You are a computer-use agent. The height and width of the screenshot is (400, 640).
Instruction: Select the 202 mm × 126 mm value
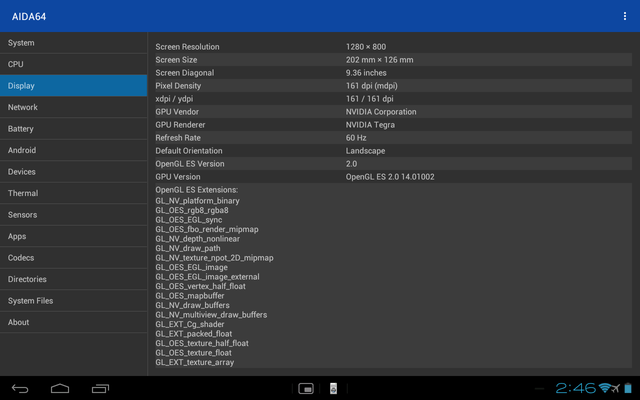(x=379, y=60)
